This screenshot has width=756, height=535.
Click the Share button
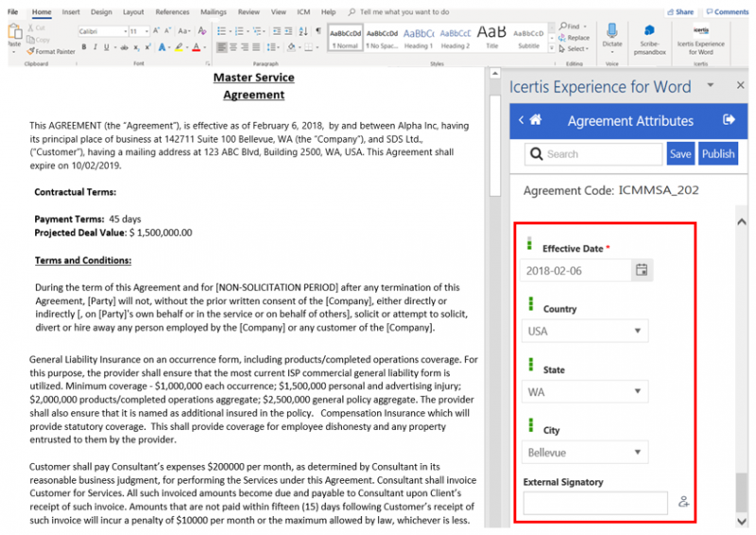click(x=680, y=11)
